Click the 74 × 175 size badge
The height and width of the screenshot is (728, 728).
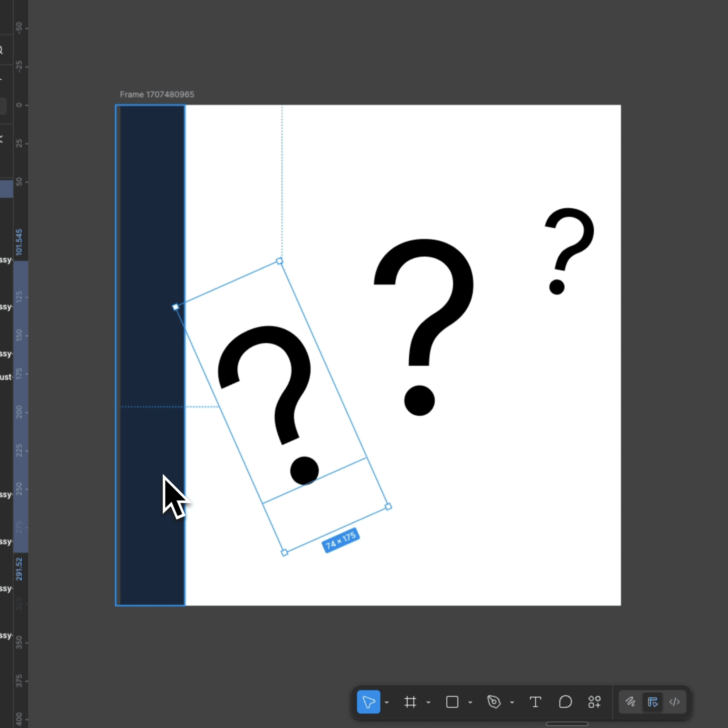coord(341,540)
